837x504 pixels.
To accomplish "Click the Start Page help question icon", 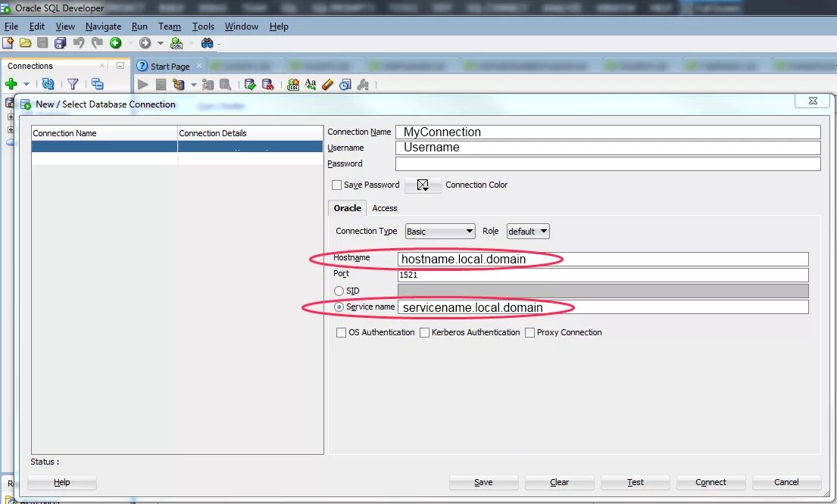I will 142,66.
